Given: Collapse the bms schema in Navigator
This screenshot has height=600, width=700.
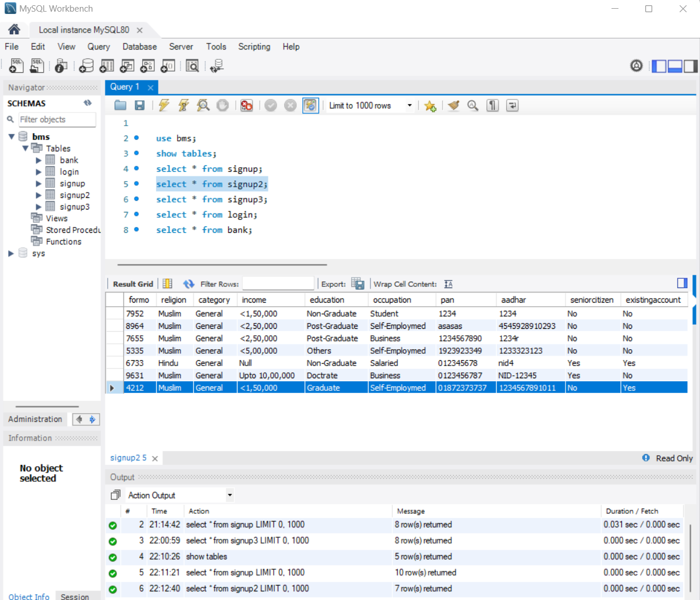Looking at the screenshot, I should tap(12, 136).
